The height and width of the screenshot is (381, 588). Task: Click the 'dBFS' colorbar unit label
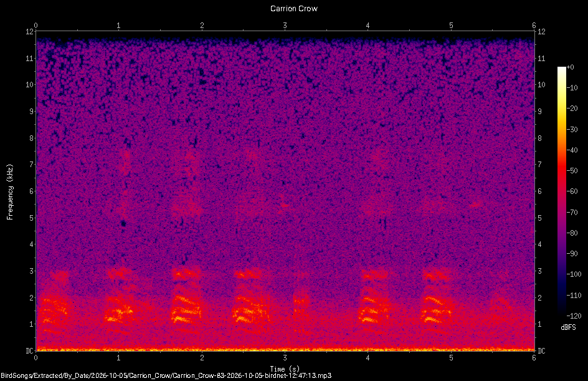(x=568, y=327)
